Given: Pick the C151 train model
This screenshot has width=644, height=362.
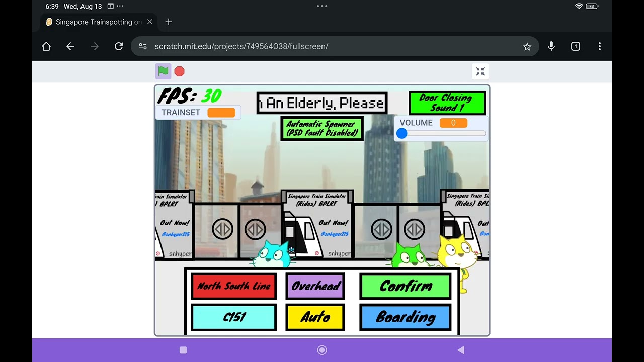Looking at the screenshot, I should [233, 317].
